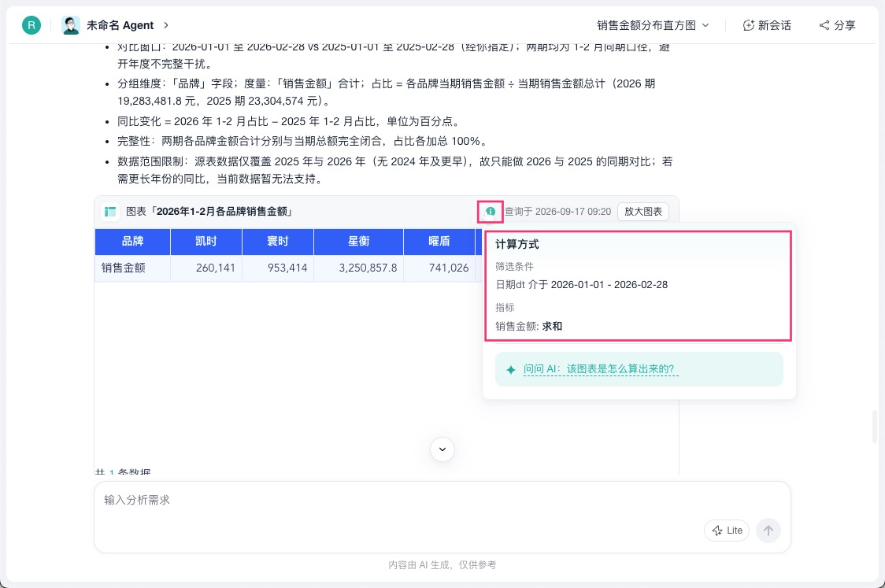Click the 问问 AI：该图表是怎么算出来的 link
Screen dimensions: 885x588
click(599, 369)
